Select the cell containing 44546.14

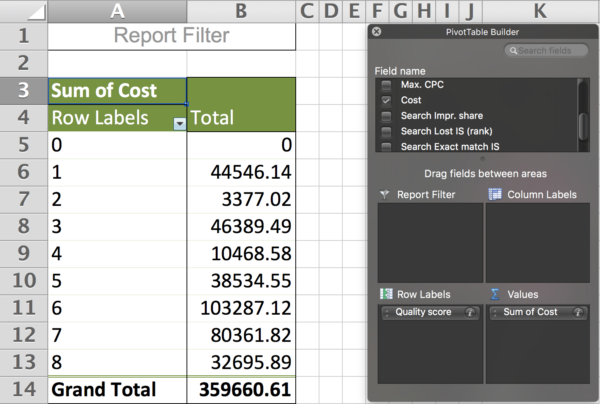(241, 172)
